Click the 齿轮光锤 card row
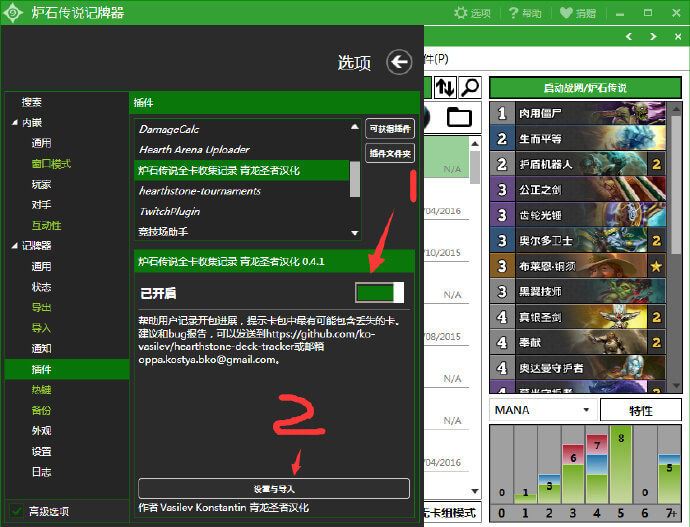This screenshot has height=527, width=690. coord(578,215)
